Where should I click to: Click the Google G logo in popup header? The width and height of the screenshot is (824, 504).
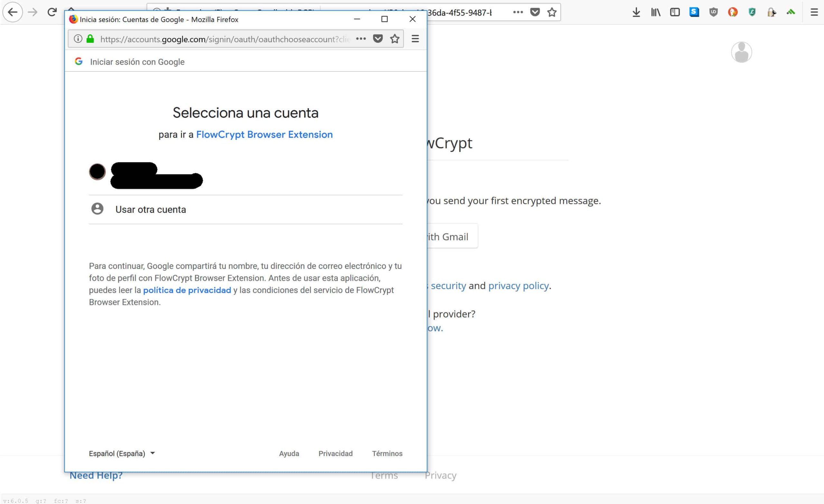pyautogui.click(x=79, y=61)
